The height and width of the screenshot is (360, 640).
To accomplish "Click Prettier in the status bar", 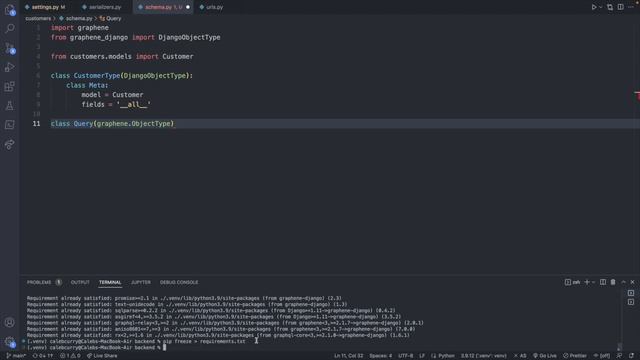I will pyautogui.click(x=575, y=356).
